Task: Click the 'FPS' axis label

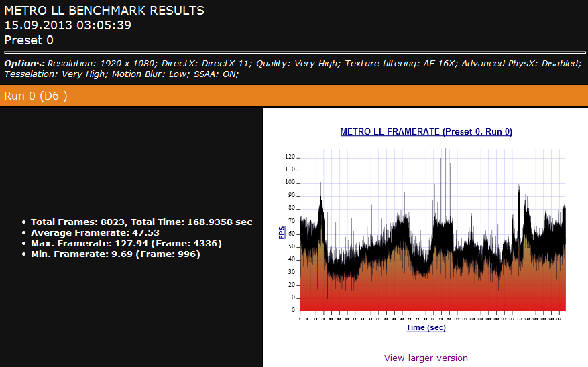Action: pos(282,232)
